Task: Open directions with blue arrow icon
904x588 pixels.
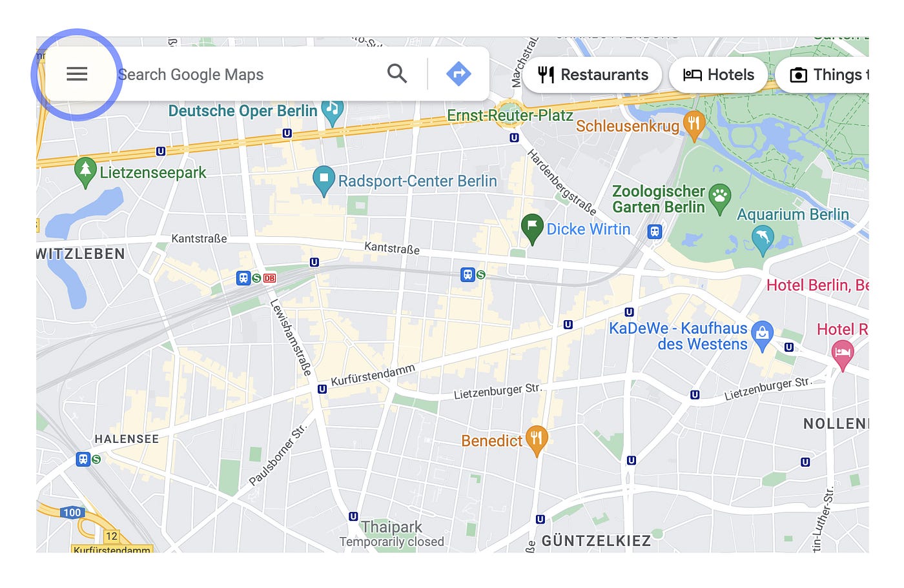Action: coord(458,74)
